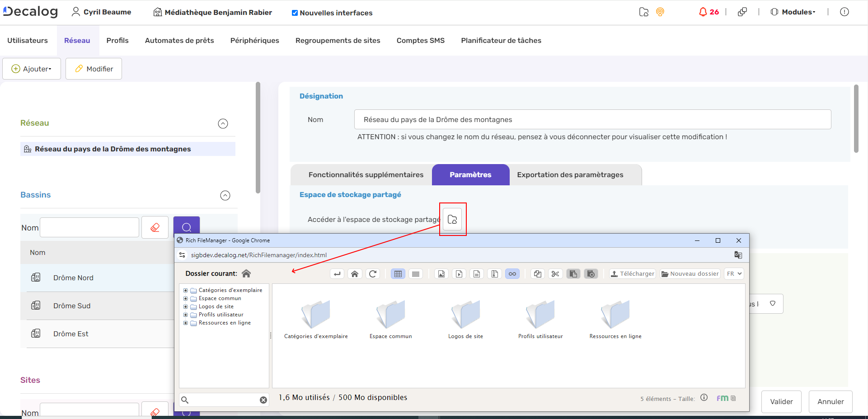This screenshot has height=419, width=868.
Task: Click the Valider button
Action: click(x=781, y=402)
